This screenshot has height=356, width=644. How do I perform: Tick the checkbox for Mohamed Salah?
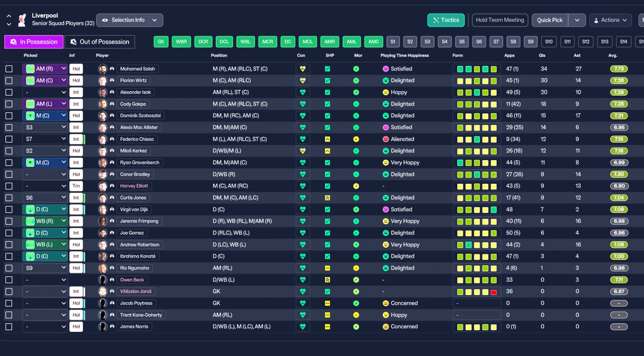(9, 69)
